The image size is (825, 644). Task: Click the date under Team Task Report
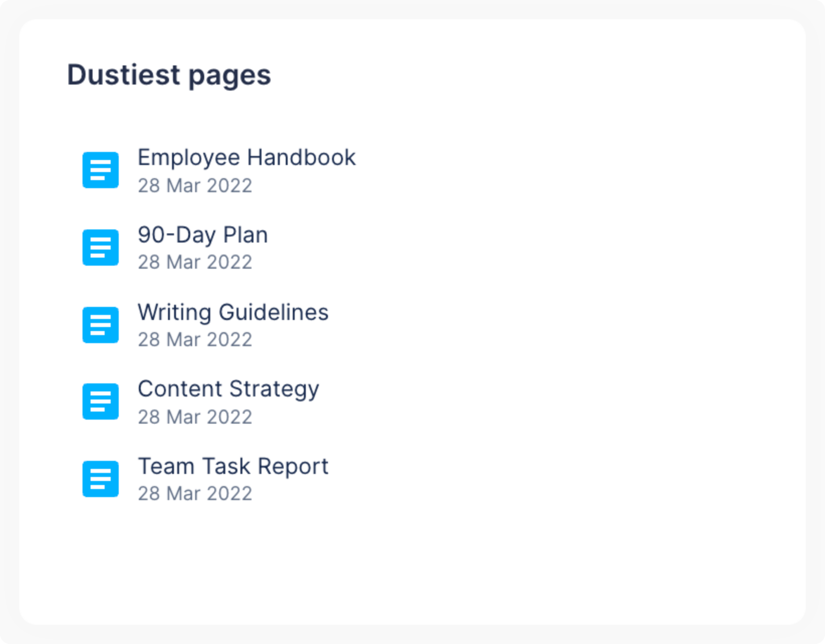pyautogui.click(x=195, y=493)
